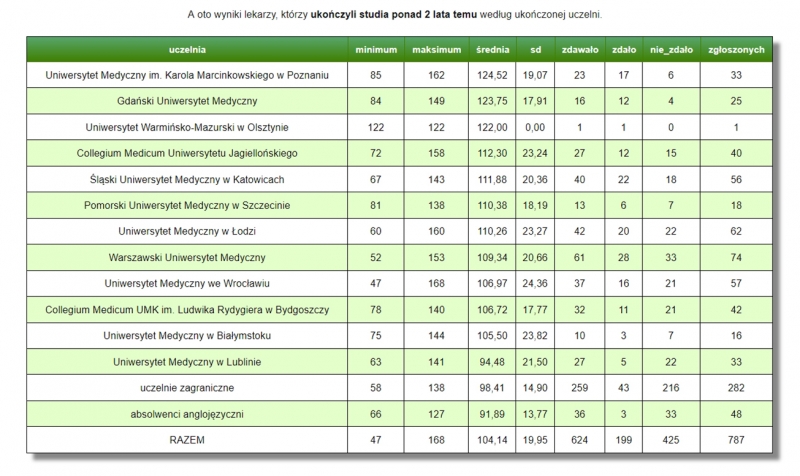
Task: Select the 'zdało' column header
Action: pyautogui.click(x=623, y=49)
